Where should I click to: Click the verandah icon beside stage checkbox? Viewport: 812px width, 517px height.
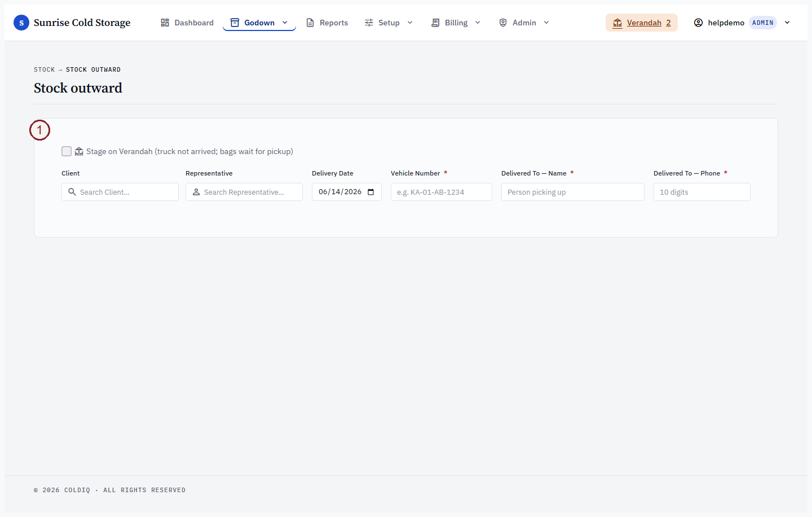coord(79,151)
